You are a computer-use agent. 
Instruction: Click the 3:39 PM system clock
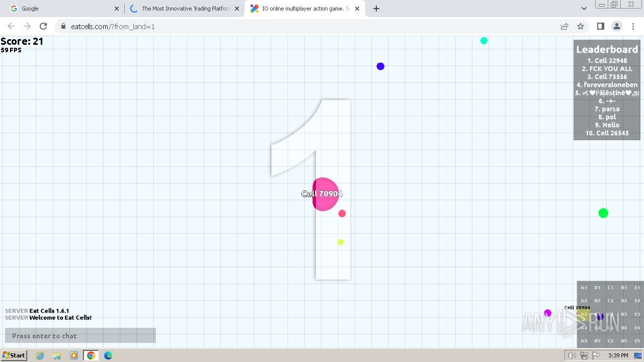click(618, 355)
